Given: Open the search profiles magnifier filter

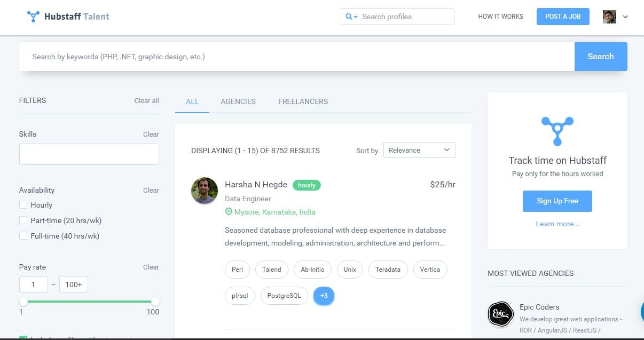Looking at the screenshot, I should tap(349, 17).
